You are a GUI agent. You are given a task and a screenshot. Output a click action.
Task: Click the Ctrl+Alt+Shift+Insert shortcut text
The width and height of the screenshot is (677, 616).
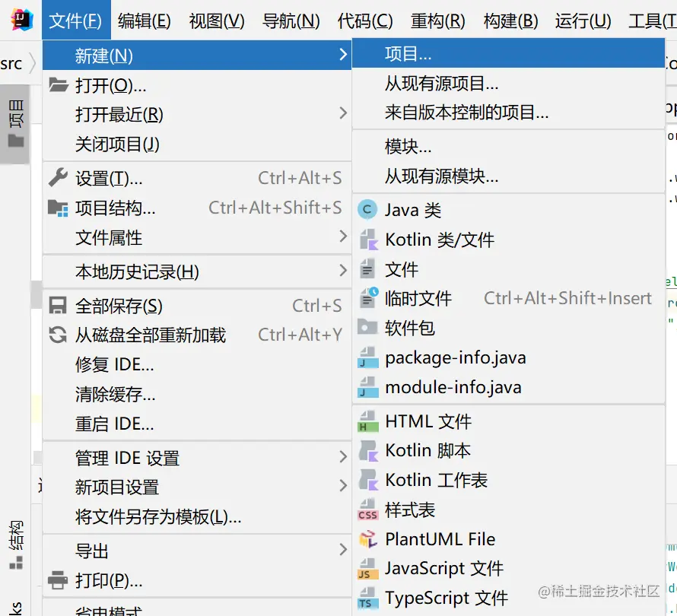[x=567, y=298]
